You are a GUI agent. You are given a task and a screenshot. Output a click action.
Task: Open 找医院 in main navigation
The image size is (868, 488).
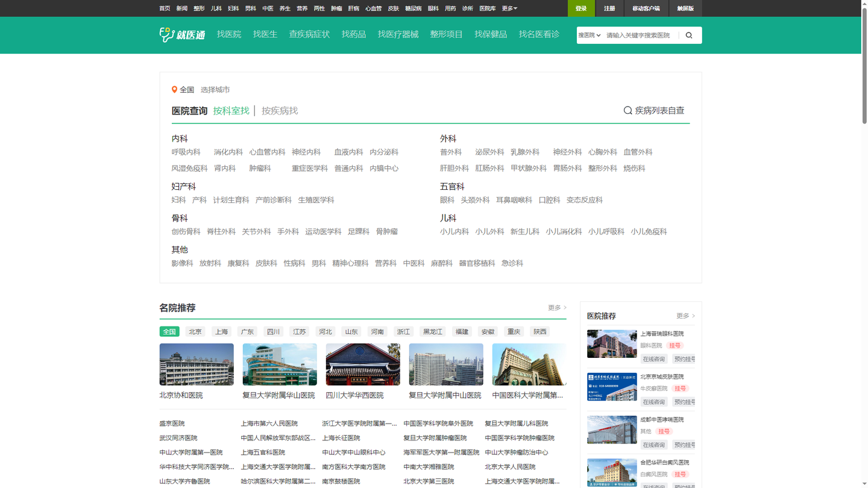[x=229, y=34]
